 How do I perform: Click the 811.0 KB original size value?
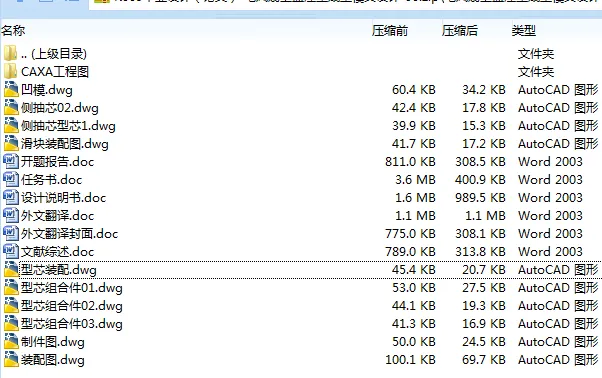point(410,162)
